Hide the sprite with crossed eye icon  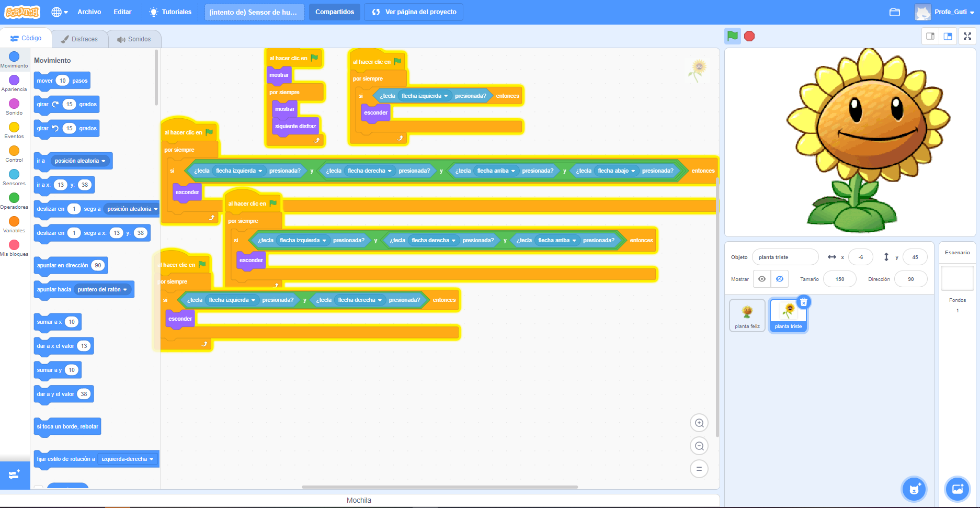point(779,279)
